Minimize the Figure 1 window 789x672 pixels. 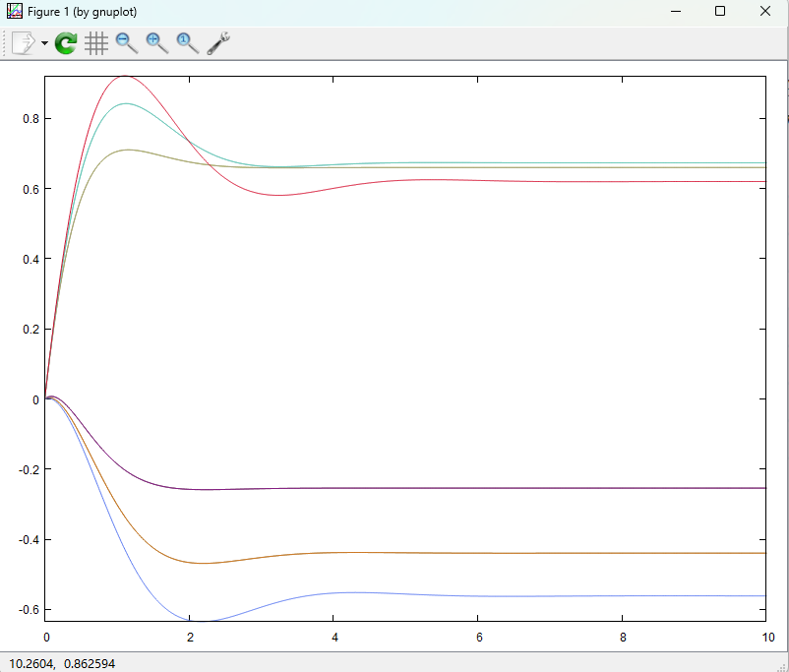676,11
